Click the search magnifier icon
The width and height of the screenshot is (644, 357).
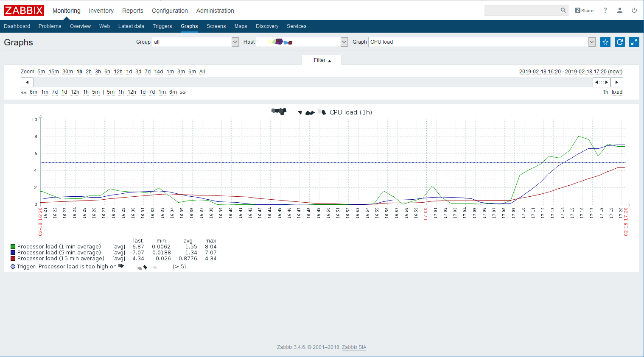[x=563, y=10]
